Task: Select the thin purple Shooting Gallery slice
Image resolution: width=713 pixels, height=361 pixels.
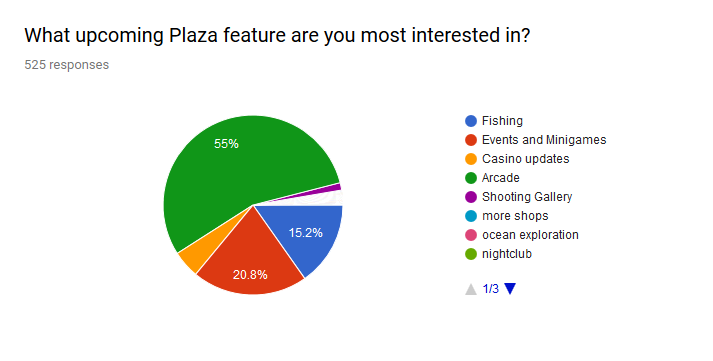Action: click(336, 187)
